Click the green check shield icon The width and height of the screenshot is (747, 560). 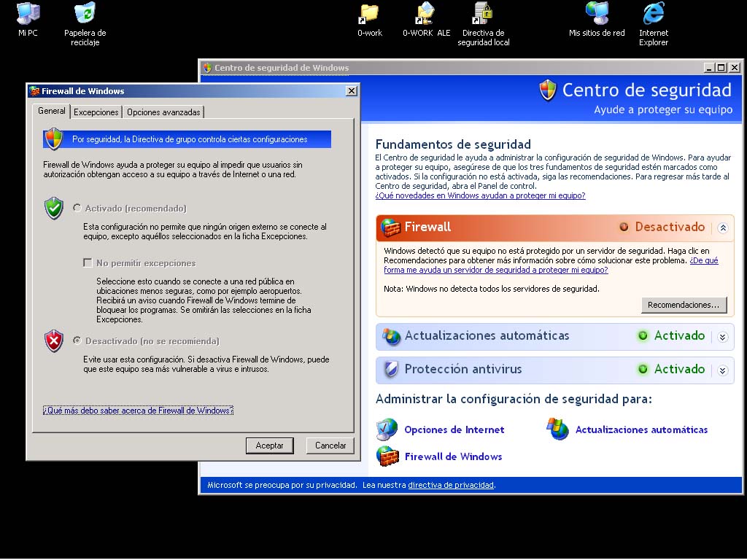54,208
